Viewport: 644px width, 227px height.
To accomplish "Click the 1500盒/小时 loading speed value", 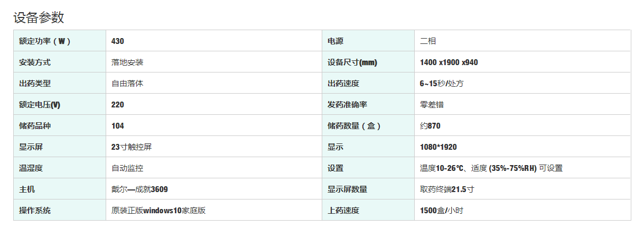I will [x=441, y=211].
